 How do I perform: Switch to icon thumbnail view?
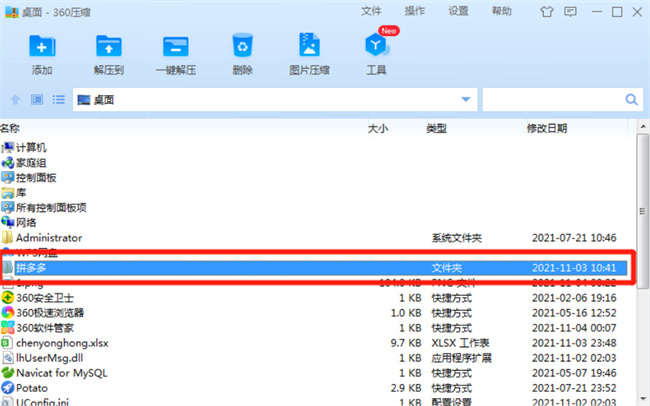click(x=37, y=100)
